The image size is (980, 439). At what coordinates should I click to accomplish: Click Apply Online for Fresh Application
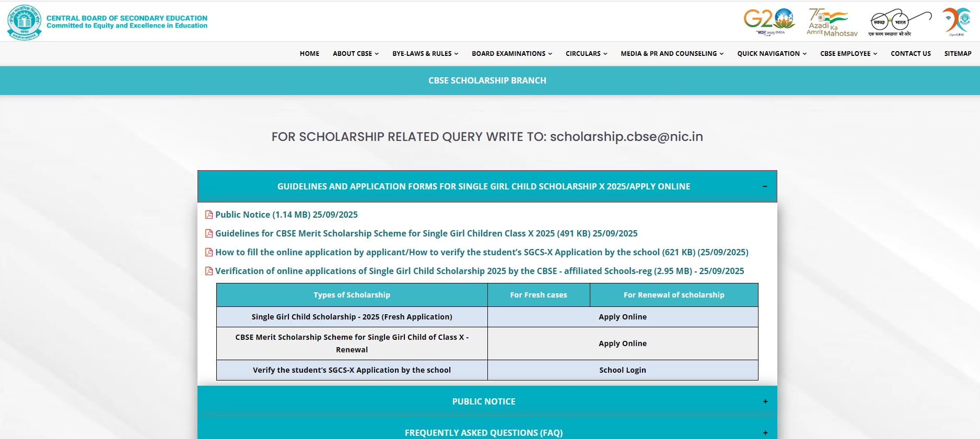coord(622,317)
